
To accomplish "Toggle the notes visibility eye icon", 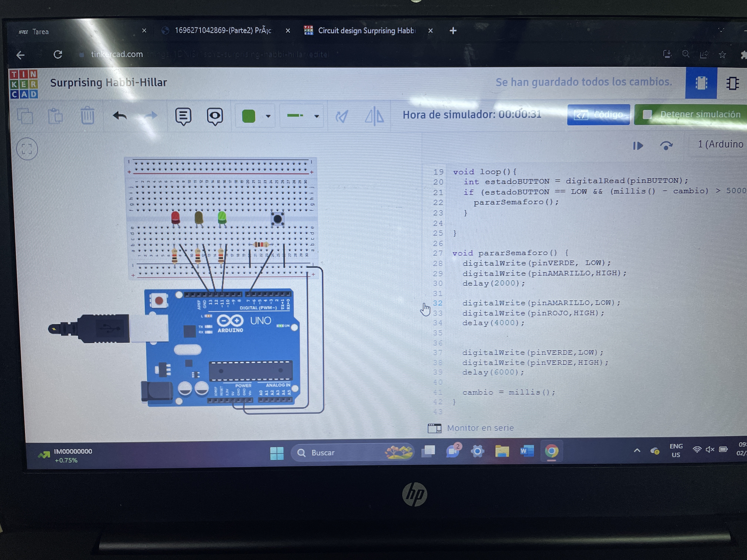I will (215, 116).
